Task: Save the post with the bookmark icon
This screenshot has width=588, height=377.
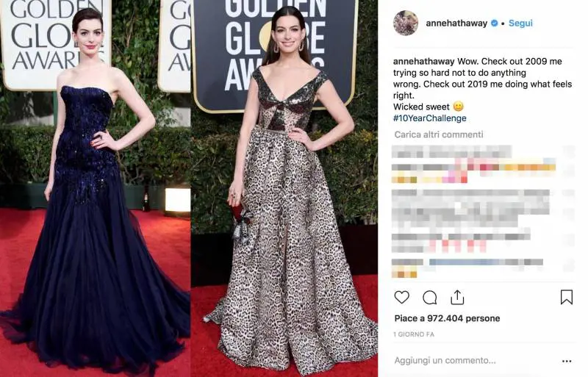Action: pos(566,297)
